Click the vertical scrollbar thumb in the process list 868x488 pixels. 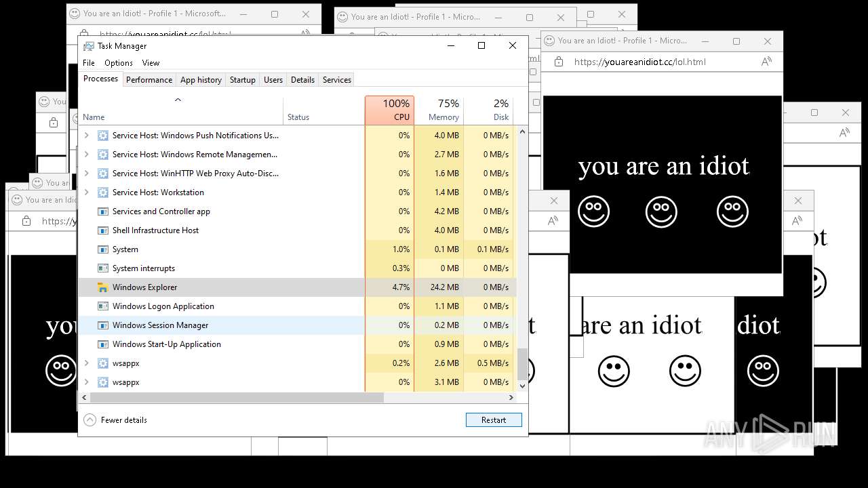[x=522, y=363]
